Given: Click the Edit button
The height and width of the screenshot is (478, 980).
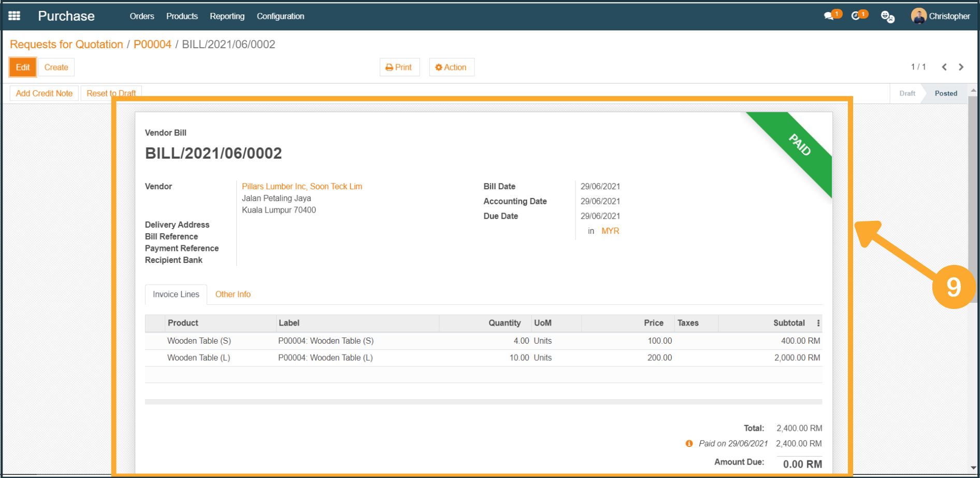Looking at the screenshot, I should coord(23,67).
